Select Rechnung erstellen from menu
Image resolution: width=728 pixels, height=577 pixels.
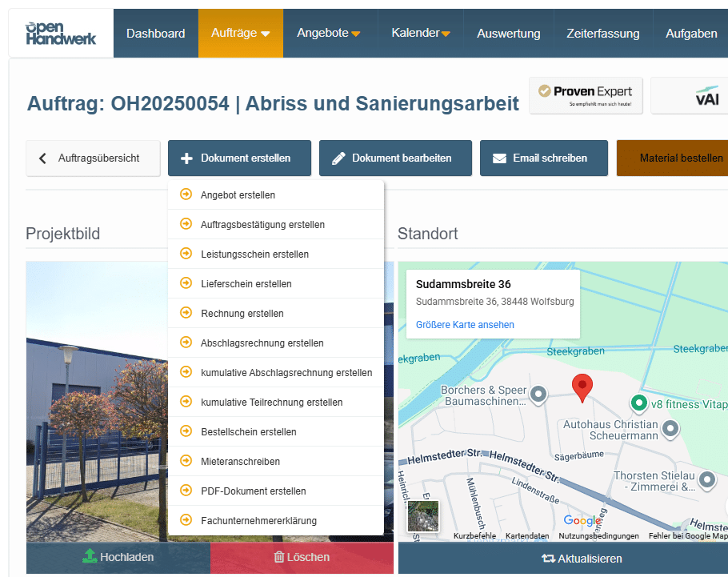[x=242, y=314]
